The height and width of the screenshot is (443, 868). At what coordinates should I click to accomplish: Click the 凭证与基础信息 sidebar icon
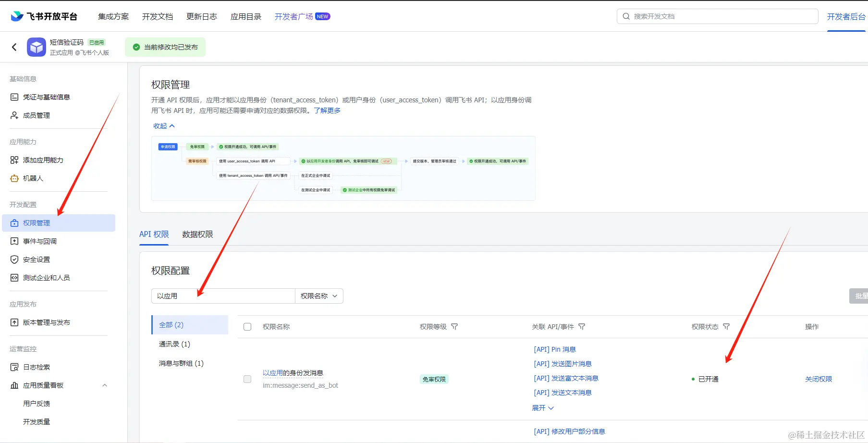pos(14,97)
